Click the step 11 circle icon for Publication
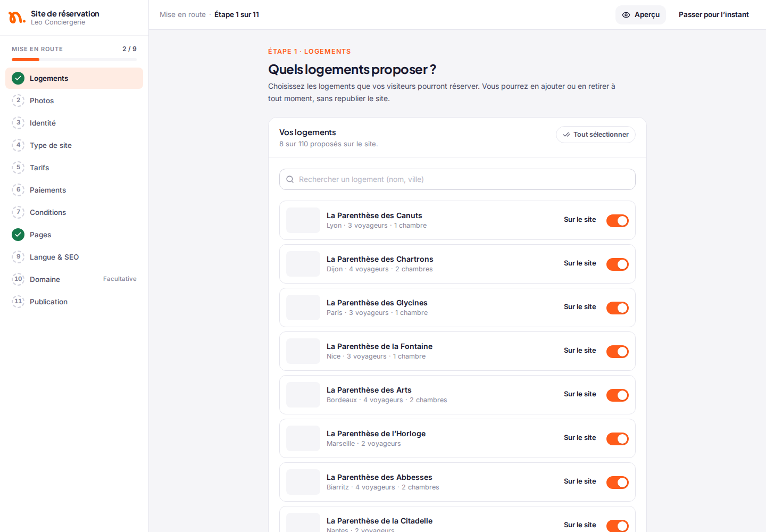 point(18,302)
